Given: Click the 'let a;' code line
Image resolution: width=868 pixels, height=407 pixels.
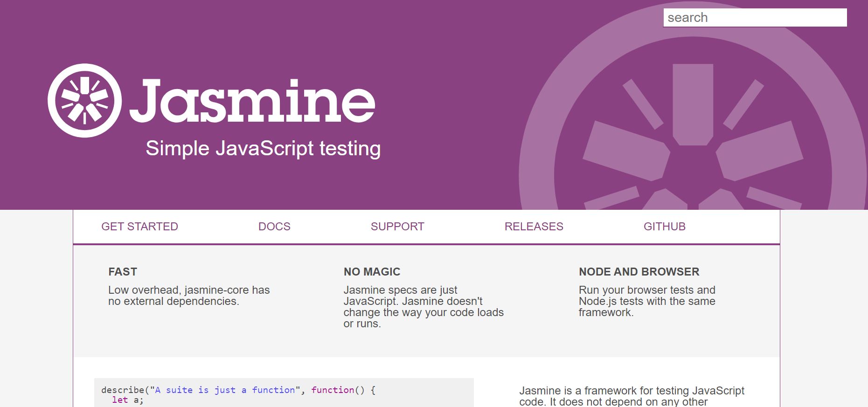Looking at the screenshot, I should [x=127, y=400].
